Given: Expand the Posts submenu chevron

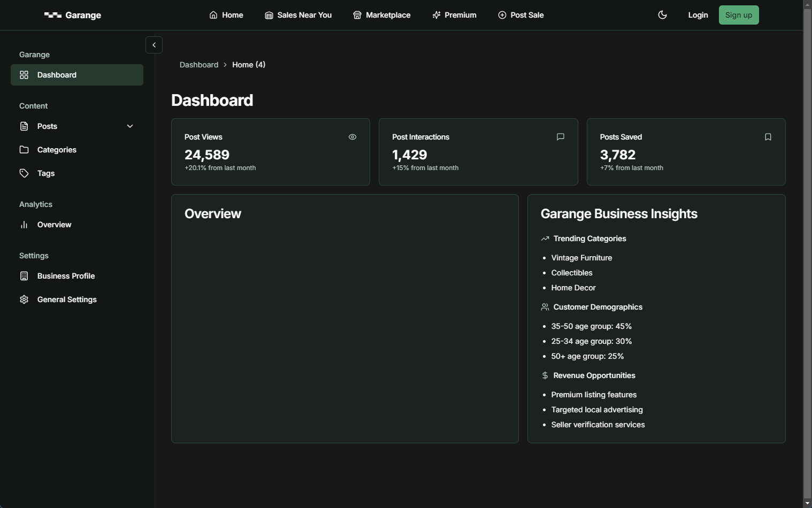Looking at the screenshot, I should [130, 126].
